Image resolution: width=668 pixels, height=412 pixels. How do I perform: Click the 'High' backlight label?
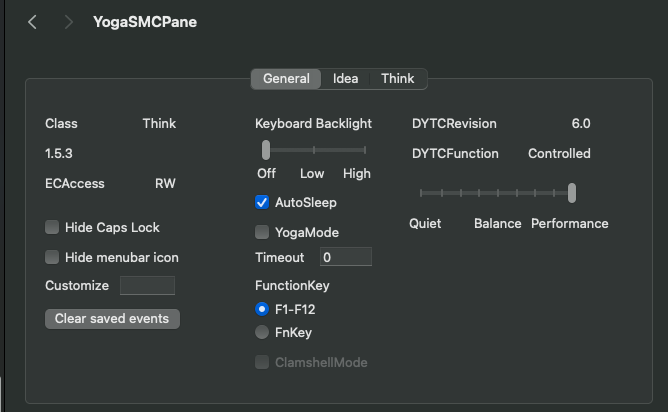pos(357,173)
